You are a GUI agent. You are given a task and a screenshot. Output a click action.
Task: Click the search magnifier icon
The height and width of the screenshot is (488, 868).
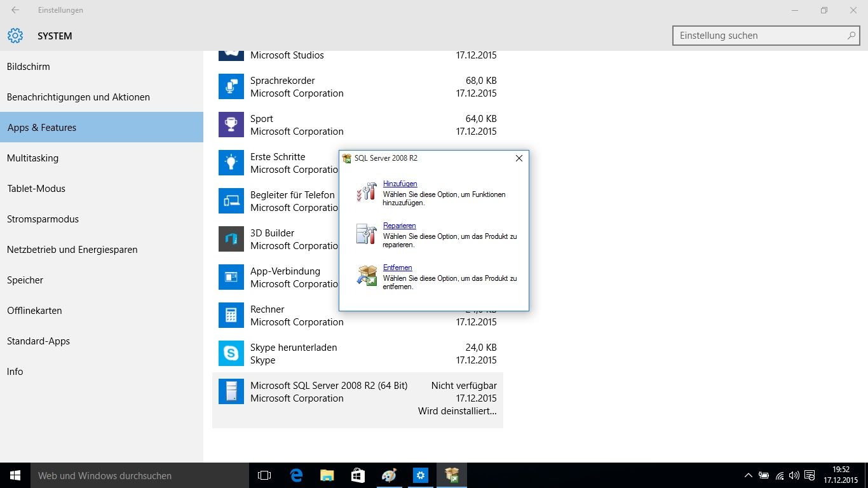point(851,36)
